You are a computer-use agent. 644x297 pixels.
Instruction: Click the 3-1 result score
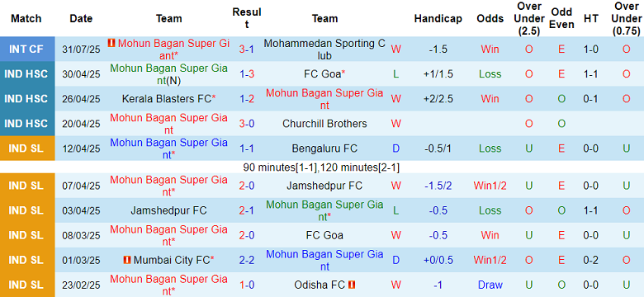pos(247,49)
